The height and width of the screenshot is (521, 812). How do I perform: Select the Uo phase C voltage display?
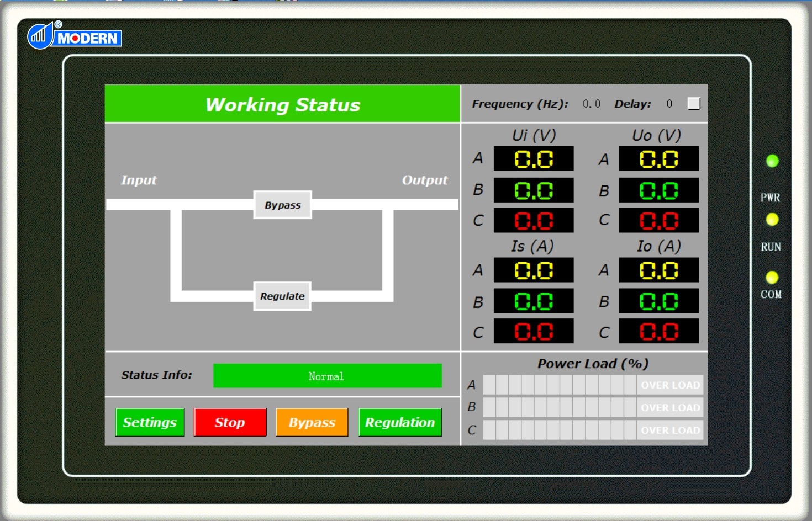pos(658,220)
